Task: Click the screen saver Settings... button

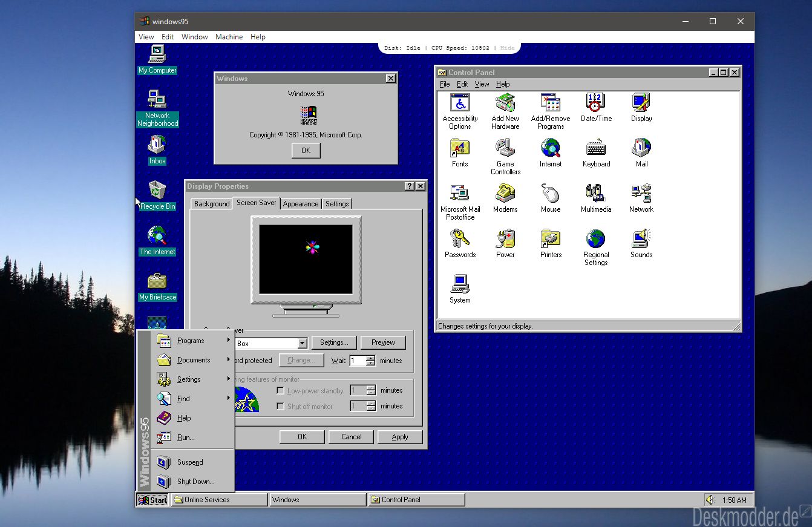Action: (x=334, y=342)
